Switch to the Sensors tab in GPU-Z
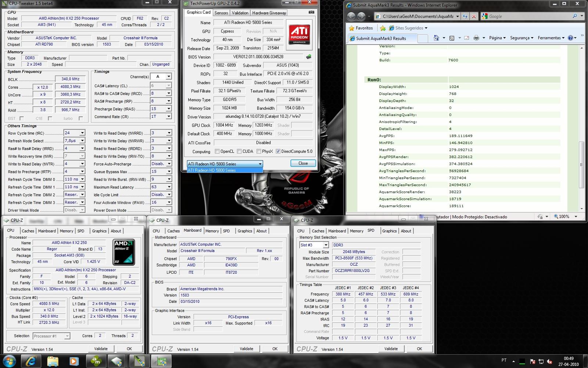588x368 pixels. (221, 13)
